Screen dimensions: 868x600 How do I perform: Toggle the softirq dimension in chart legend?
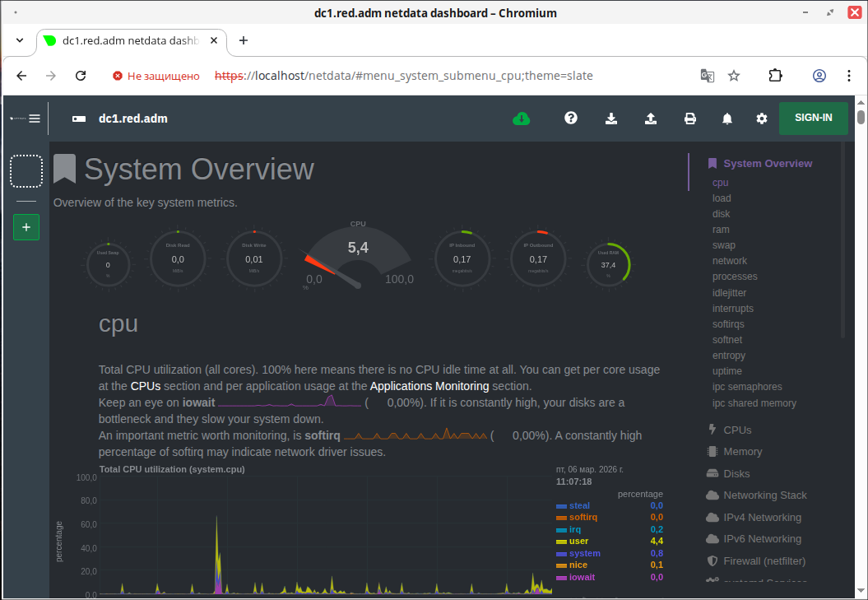tap(583, 517)
